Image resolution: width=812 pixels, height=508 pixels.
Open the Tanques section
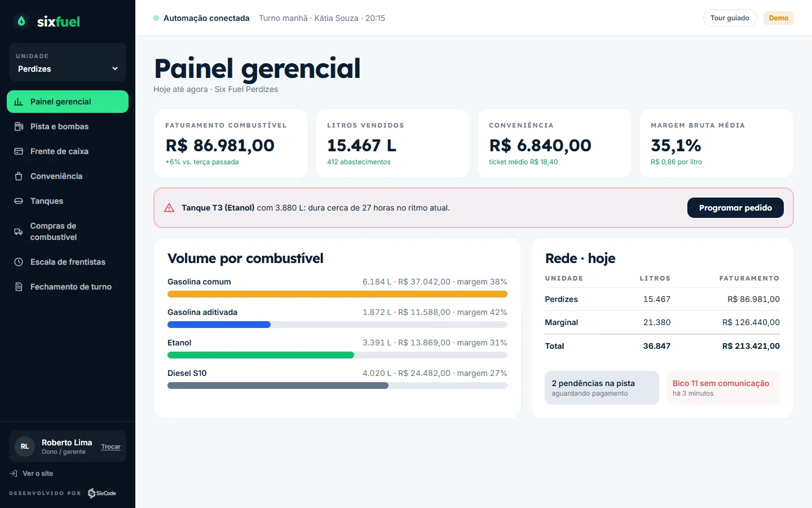pyautogui.click(x=68, y=201)
